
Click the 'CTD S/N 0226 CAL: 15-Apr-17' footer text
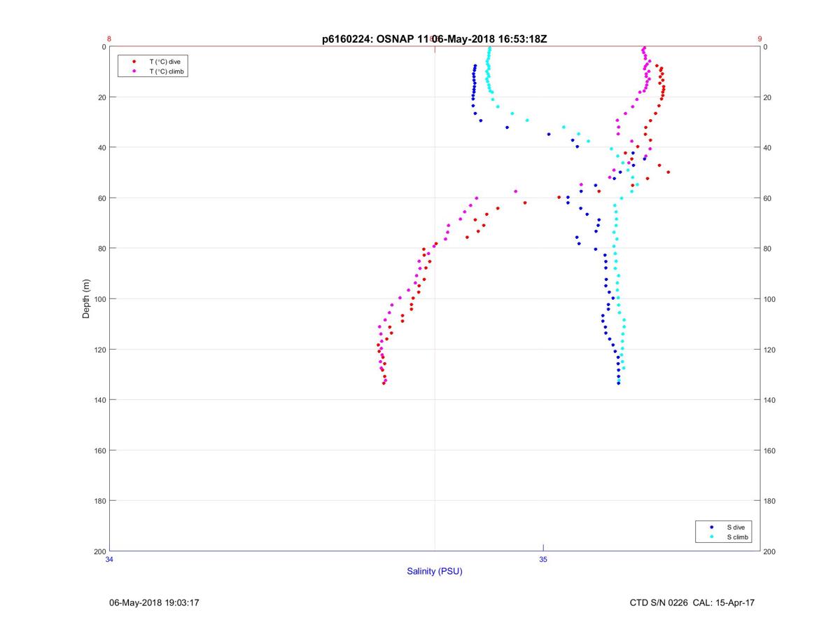(692, 602)
